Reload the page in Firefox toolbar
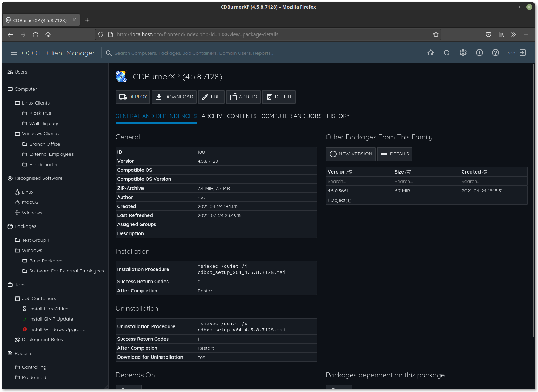This screenshot has width=538, height=392. [36, 34]
